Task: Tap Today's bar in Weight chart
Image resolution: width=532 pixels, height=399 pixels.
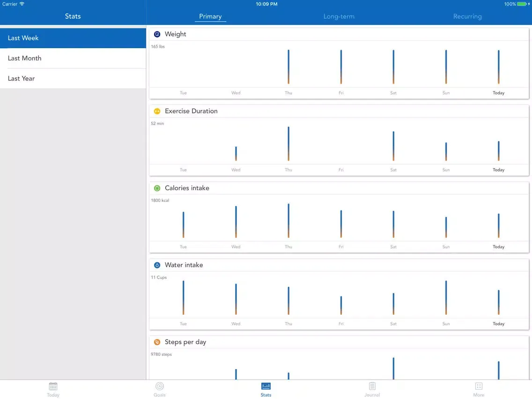Action: click(498, 67)
